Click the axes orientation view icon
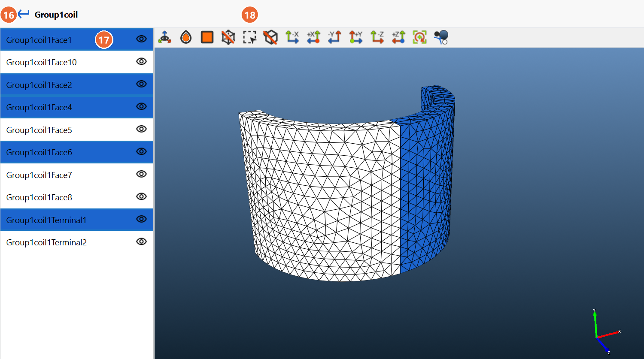The image size is (644, 359). click(164, 37)
